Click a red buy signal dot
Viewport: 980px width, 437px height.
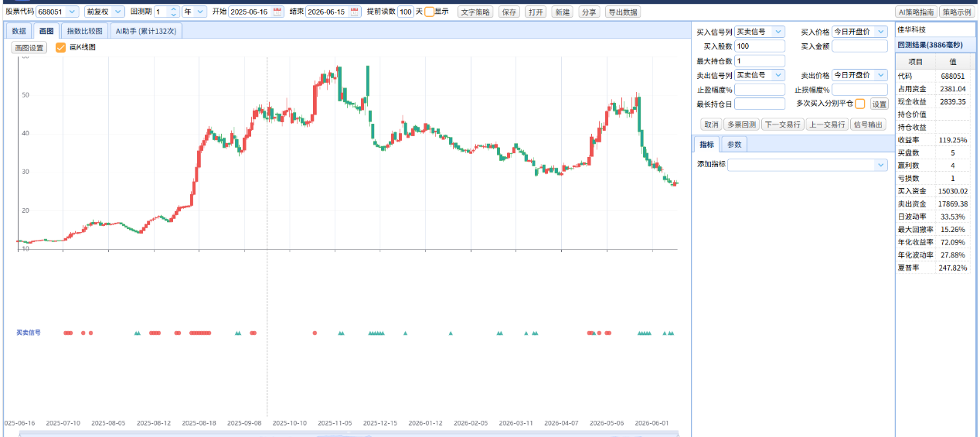(x=315, y=333)
